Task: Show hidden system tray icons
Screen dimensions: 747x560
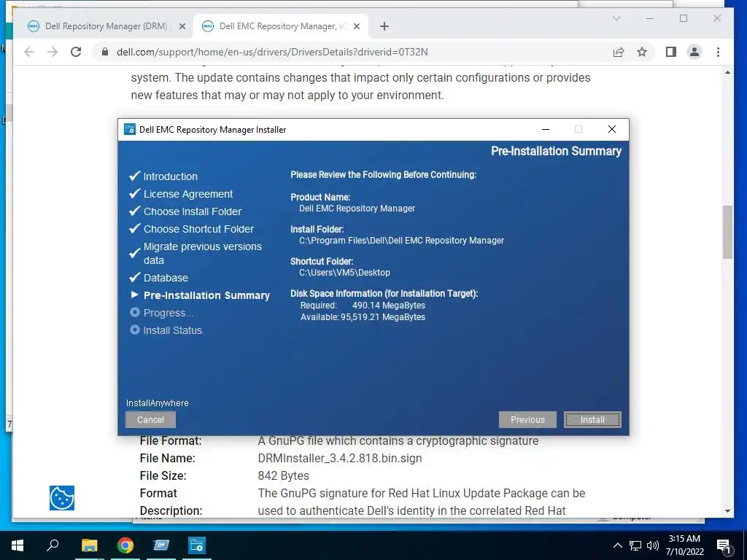Action: pos(617,545)
